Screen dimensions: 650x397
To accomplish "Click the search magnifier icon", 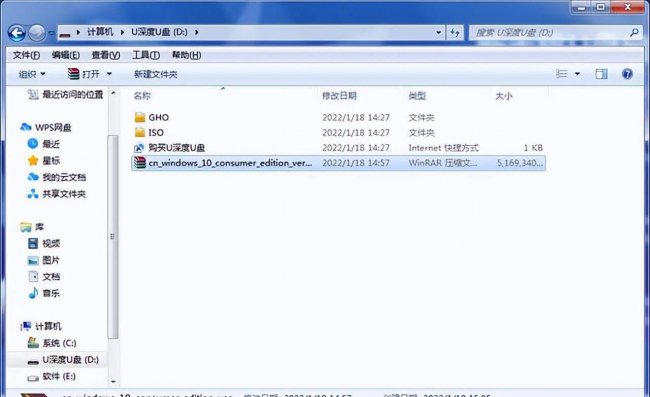I will (x=634, y=32).
